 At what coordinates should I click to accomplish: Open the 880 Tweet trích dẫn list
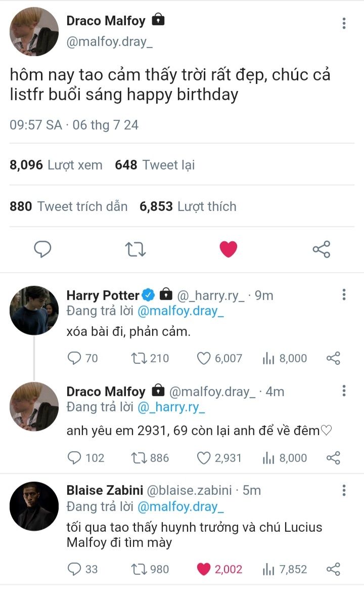69,206
